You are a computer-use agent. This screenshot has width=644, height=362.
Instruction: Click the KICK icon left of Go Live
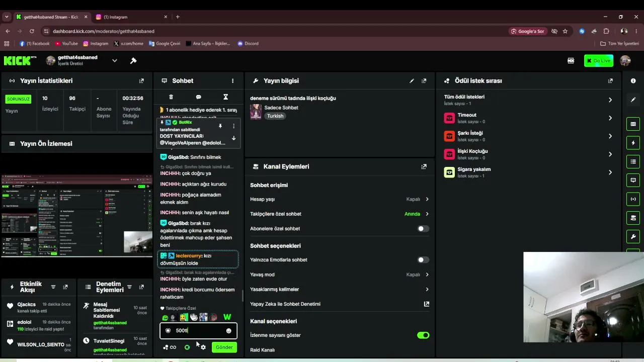571,61
